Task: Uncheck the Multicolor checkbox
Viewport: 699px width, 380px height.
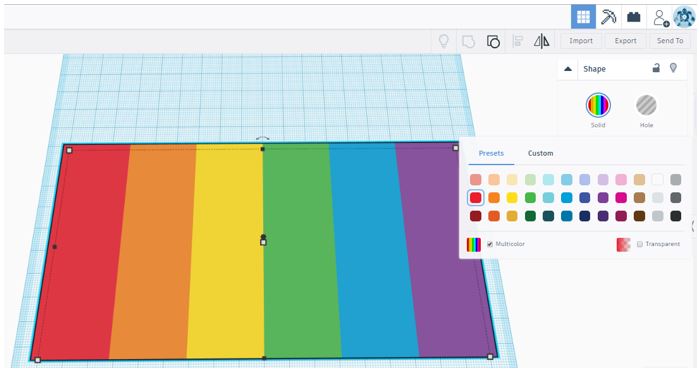Action: [490, 244]
